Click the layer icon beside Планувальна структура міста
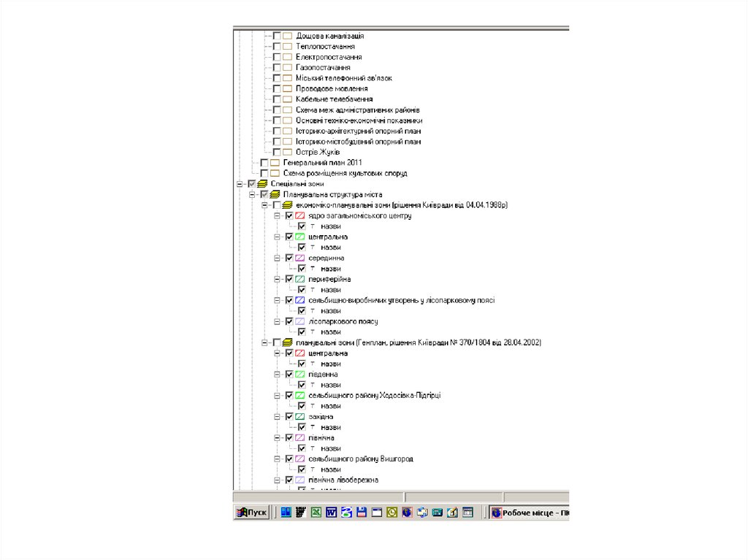 (x=275, y=195)
